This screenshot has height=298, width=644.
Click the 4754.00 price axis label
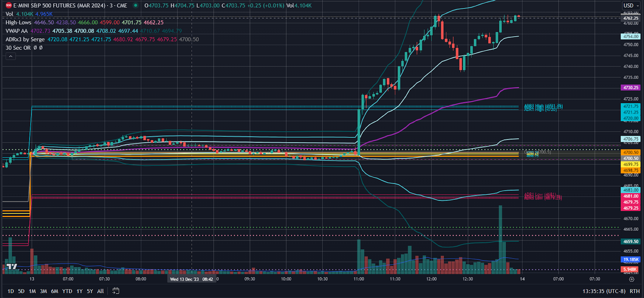[631, 37]
